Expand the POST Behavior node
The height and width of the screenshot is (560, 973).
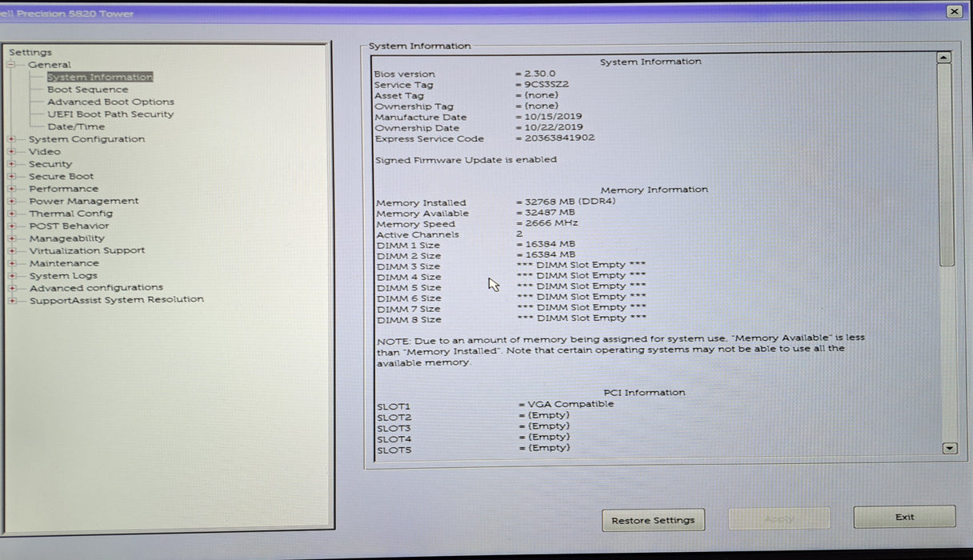pyautogui.click(x=12, y=226)
